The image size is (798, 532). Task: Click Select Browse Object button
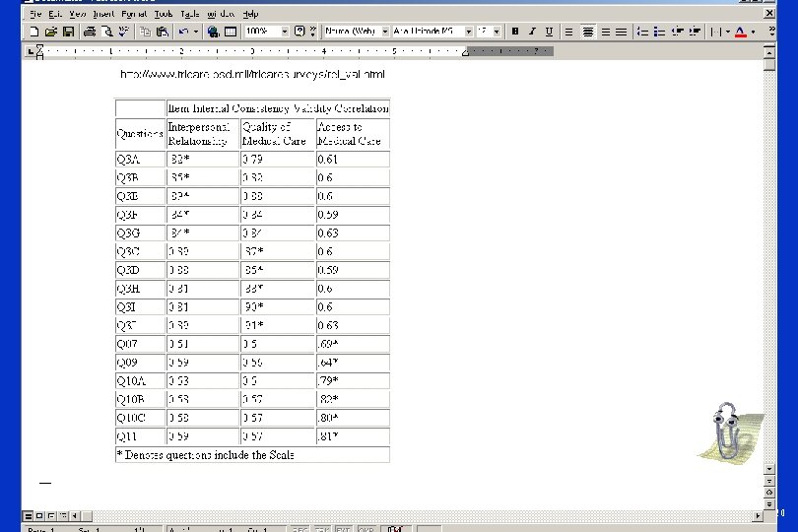point(769,493)
